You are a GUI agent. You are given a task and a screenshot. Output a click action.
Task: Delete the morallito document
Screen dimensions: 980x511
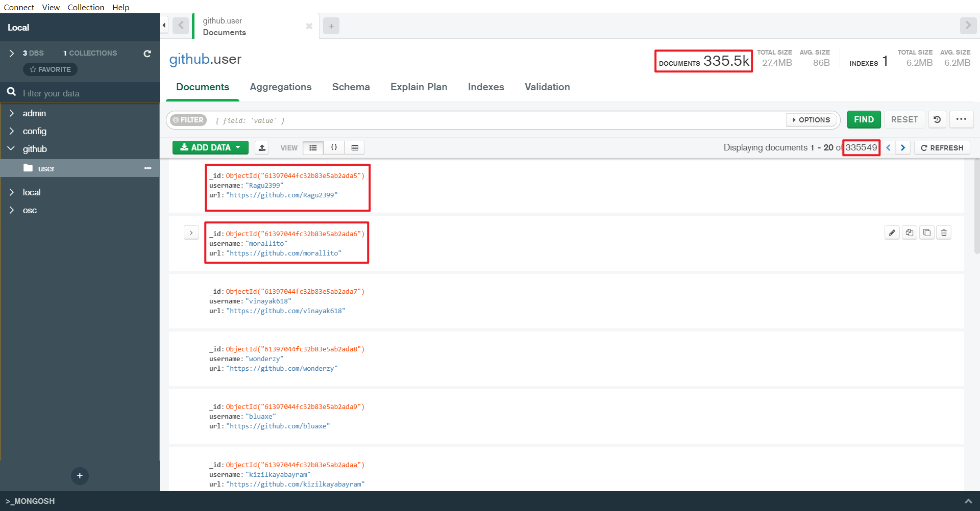tap(944, 233)
